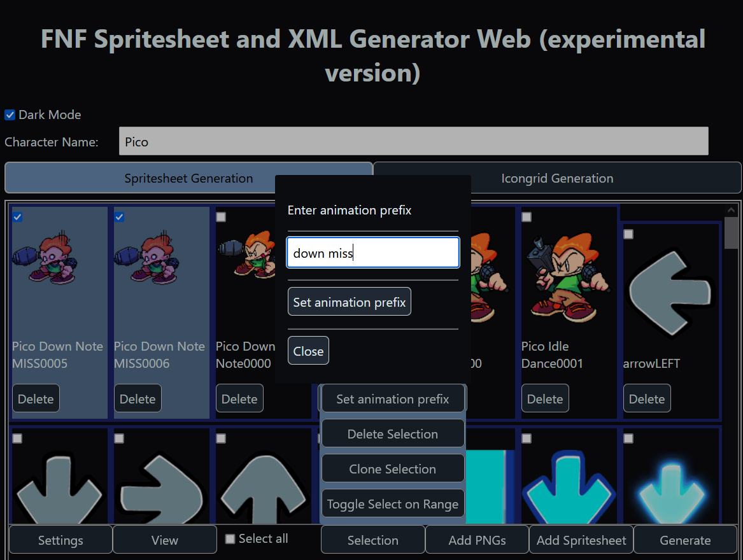Click the Add Spritesheet button

(x=581, y=540)
